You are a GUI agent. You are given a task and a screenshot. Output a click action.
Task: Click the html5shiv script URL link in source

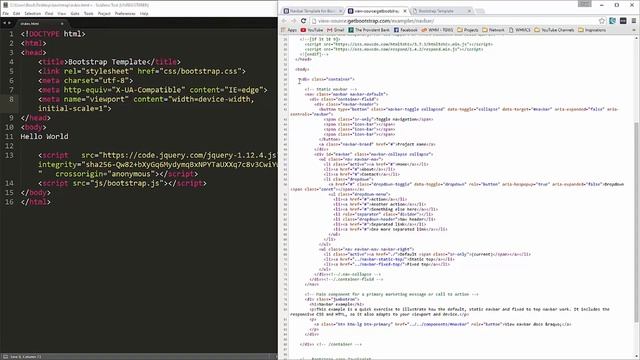393,44
